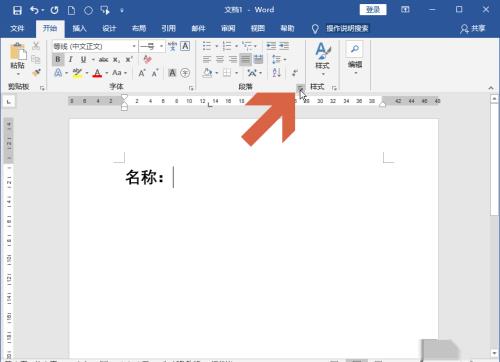Click the 操作说明搜索 search field
The width and height of the screenshot is (500, 362).
point(347,29)
